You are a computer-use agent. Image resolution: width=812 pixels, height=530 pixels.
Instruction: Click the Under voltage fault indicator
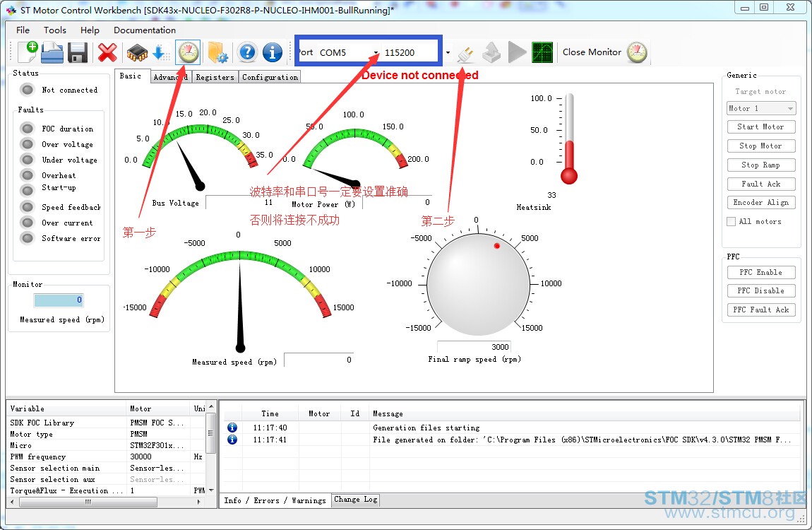pyautogui.click(x=28, y=160)
